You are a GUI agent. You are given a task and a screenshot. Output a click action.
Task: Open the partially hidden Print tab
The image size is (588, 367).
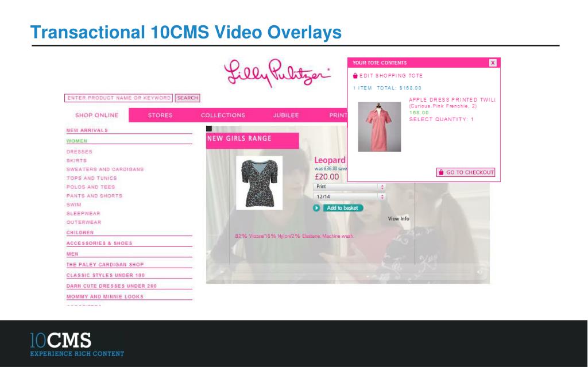tap(338, 115)
